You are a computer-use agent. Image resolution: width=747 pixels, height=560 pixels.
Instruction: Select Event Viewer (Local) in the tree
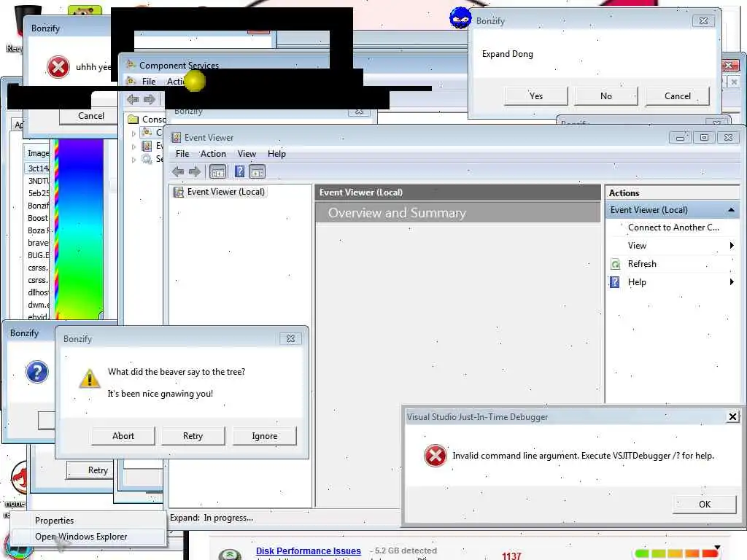[x=226, y=192]
